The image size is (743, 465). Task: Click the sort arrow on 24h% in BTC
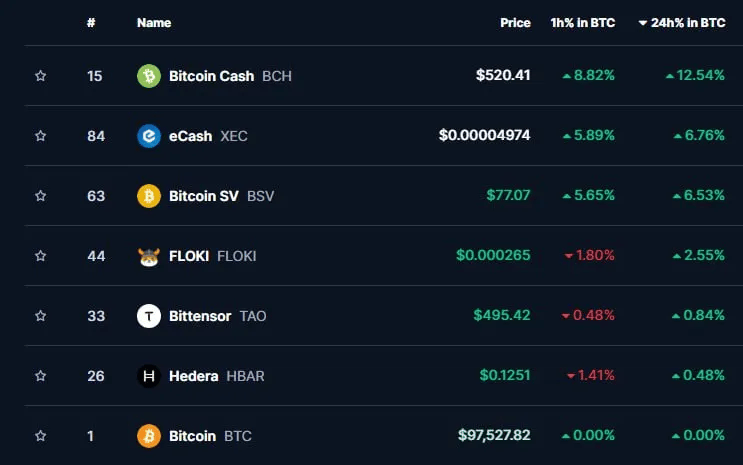[643, 23]
